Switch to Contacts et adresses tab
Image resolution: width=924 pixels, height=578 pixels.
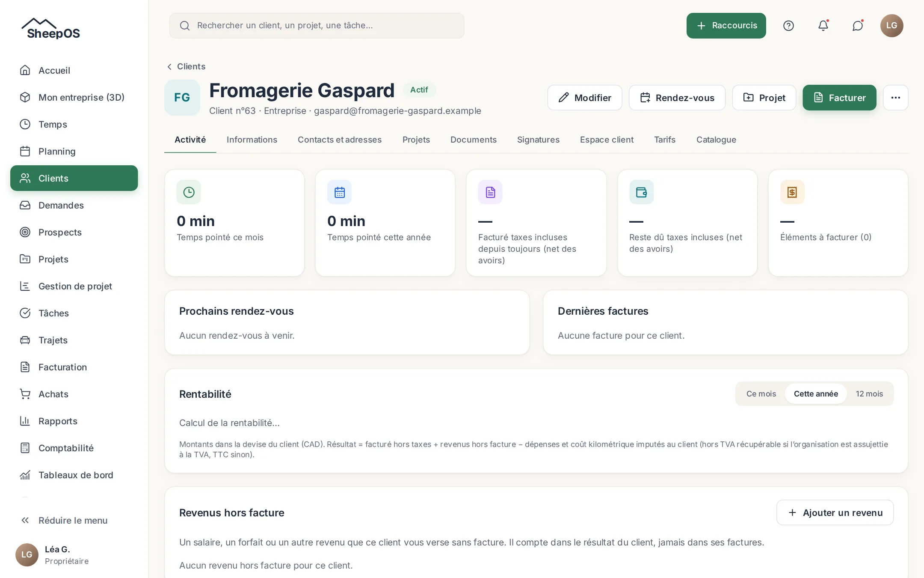(340, 140)
